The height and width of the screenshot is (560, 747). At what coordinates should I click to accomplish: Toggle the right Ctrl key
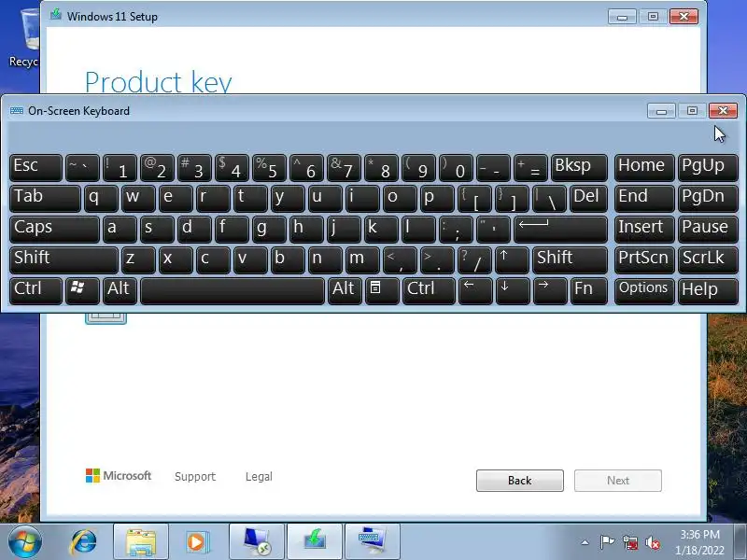pos(429,290)
